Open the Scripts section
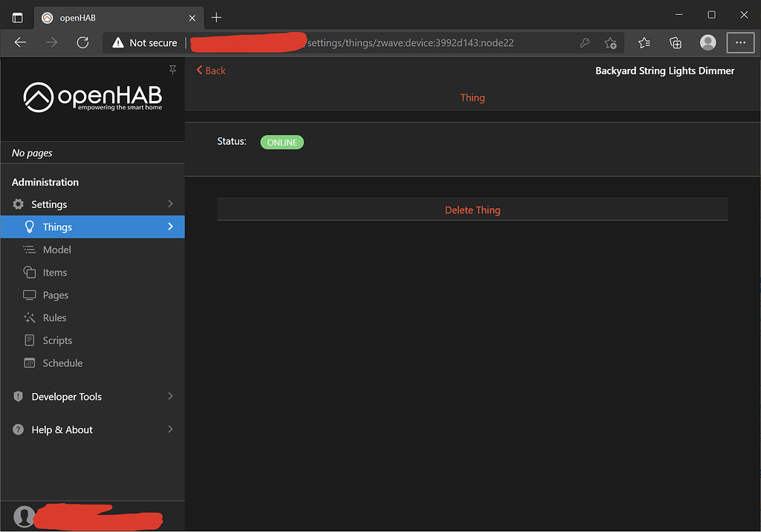 tap(57, 340)
